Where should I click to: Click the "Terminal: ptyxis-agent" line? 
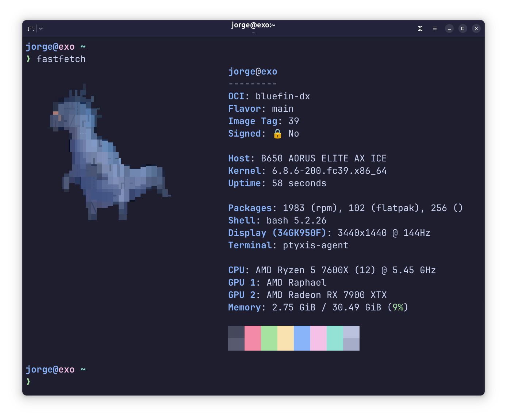(288, 245)
